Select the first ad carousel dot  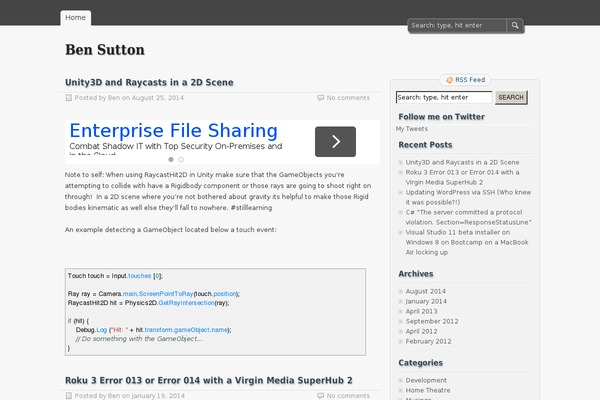pos(171,159)
